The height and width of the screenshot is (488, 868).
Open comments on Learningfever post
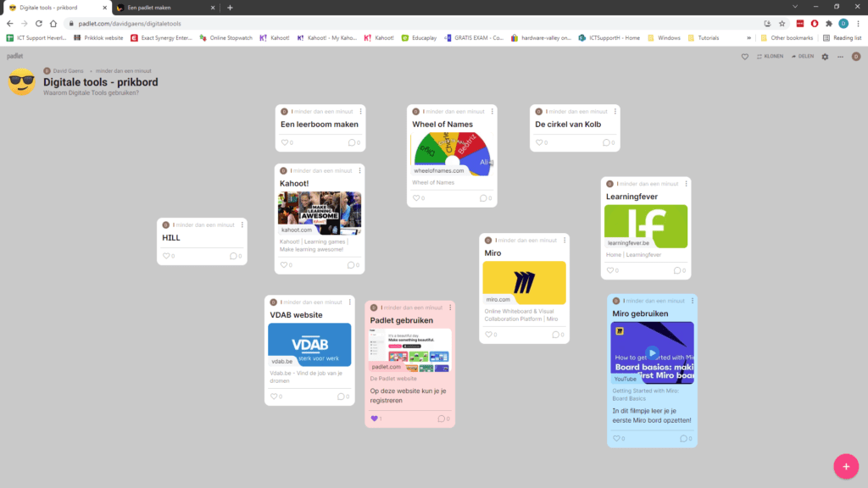[677, 270]
